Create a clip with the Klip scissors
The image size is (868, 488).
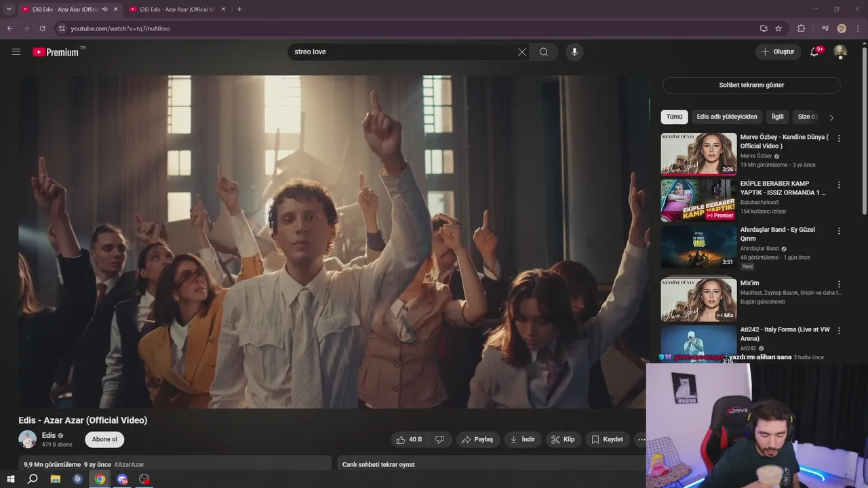tap(563, 439)
